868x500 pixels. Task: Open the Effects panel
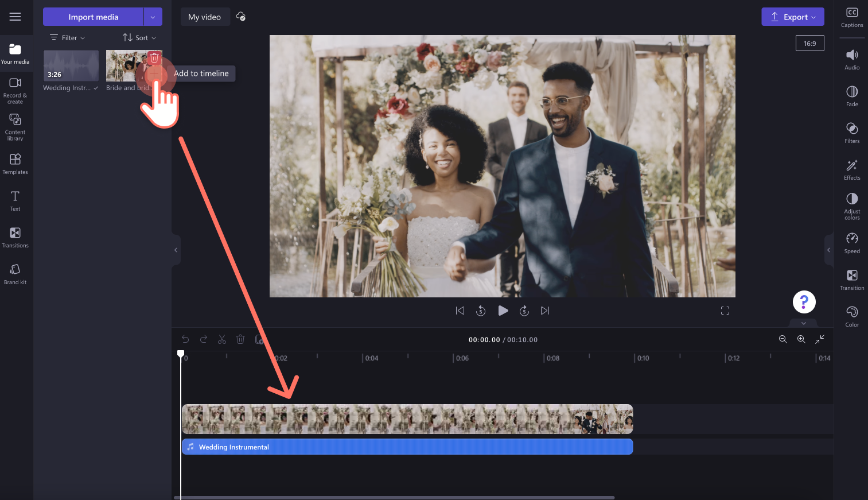point(852,170)
